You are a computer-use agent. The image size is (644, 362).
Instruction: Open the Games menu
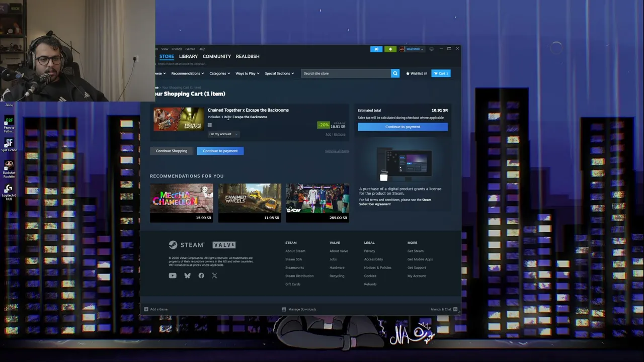point(190,49)
